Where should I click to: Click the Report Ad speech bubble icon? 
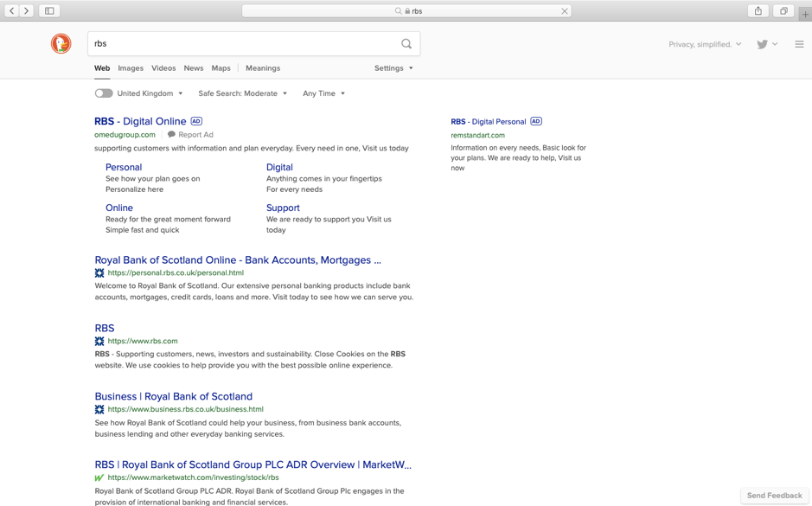pyautogui.click(x=171, y=135)
